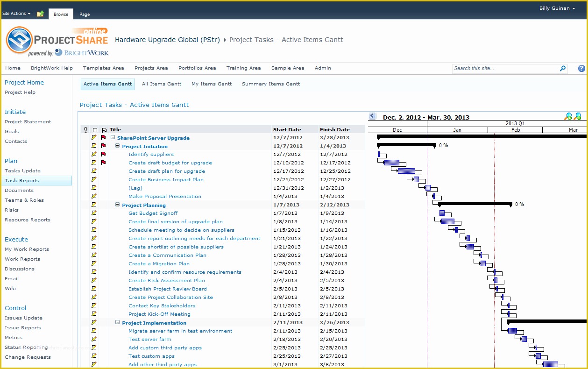Select the Active Items Gantt view
Screen dimensions: 588x369
pos(107,84)
